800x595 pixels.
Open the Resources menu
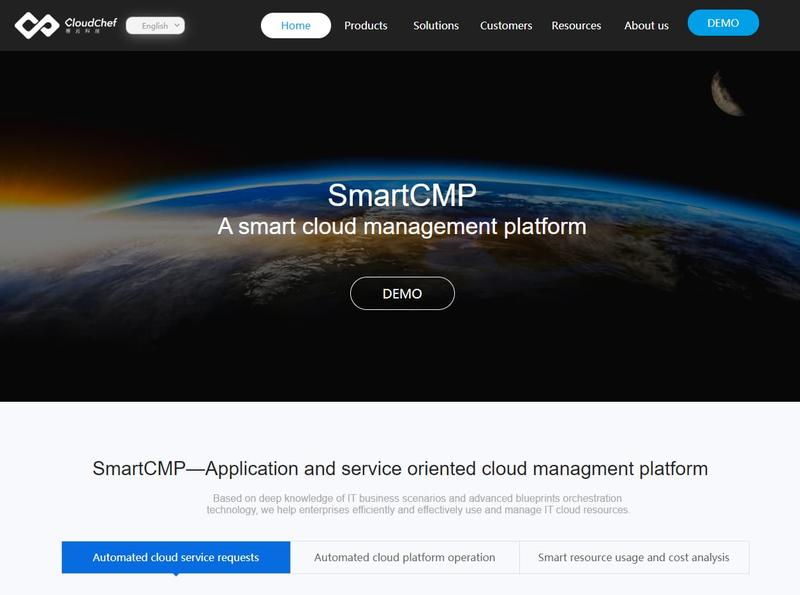coord(576,26)
